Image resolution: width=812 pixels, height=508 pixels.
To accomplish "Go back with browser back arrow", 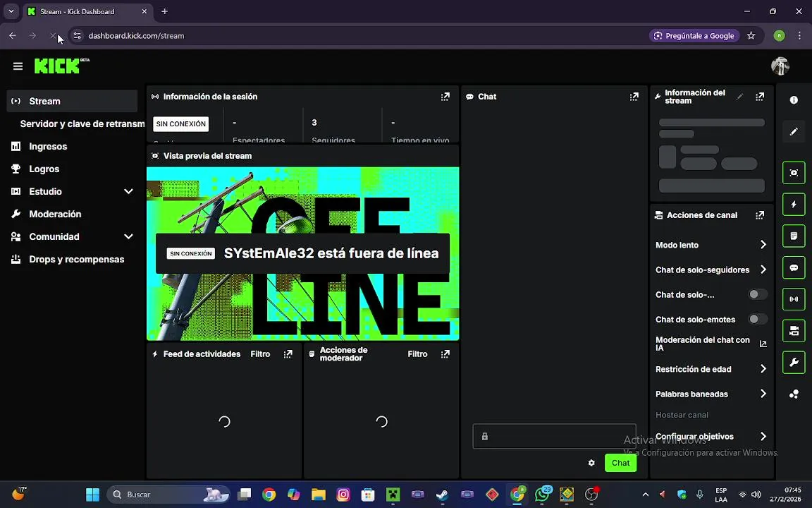I will tap(13, 36).
